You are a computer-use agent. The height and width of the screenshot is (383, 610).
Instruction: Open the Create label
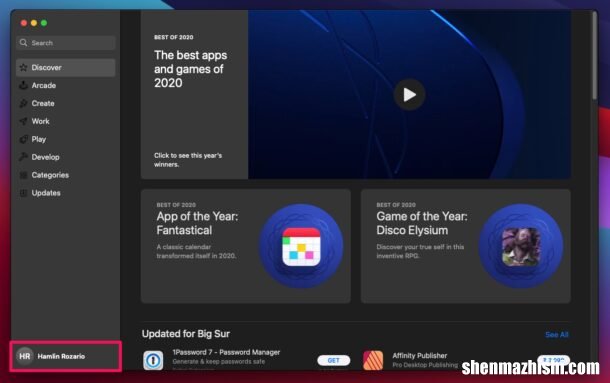tap(43, 103)
